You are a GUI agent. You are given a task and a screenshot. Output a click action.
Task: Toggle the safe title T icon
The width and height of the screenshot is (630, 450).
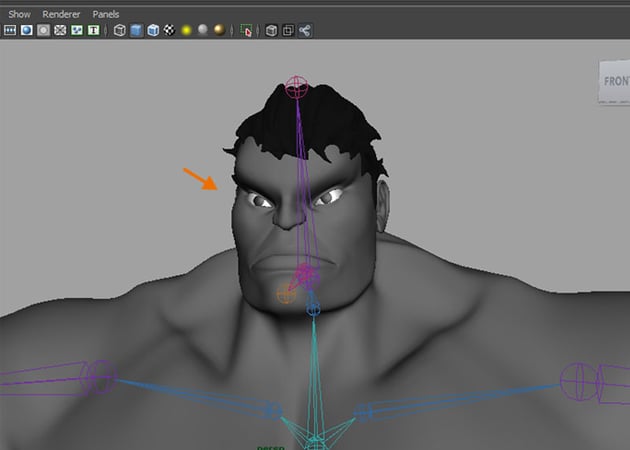pyautogui.click(x=94, y=30)
